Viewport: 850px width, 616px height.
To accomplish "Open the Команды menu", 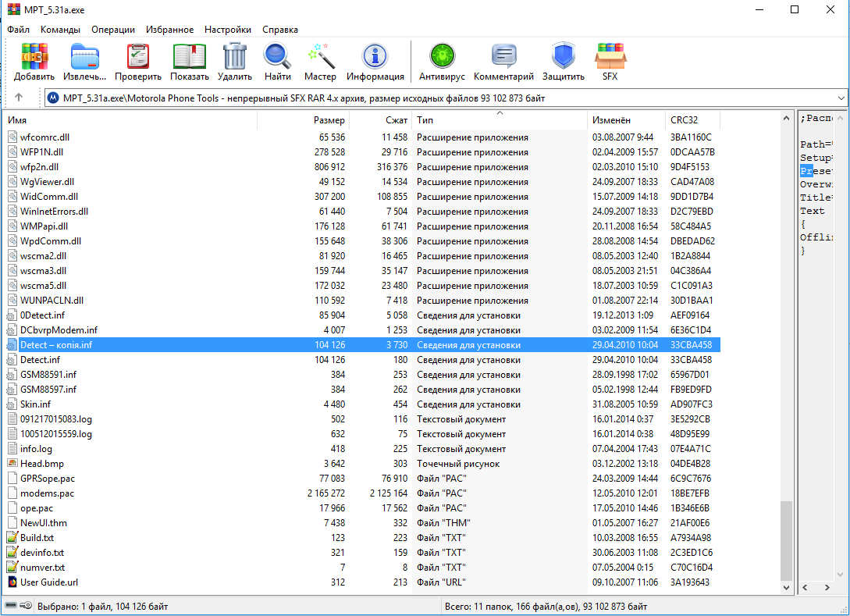I will (60, 30).
